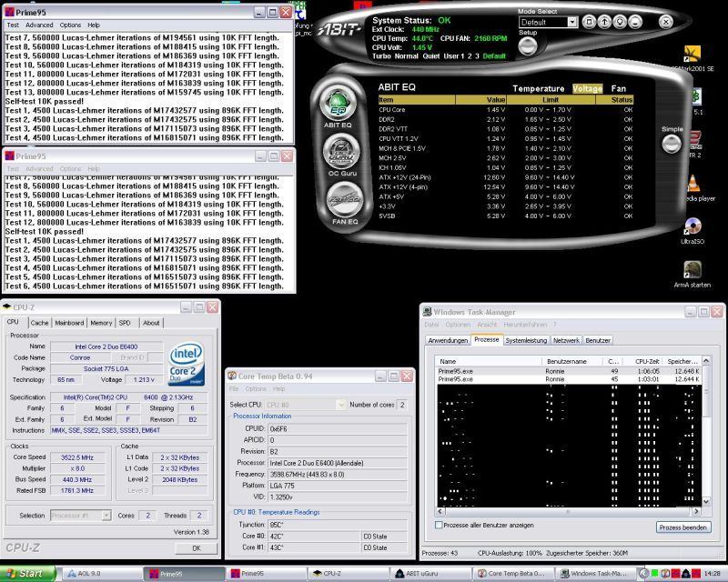Select Normal mode in uGuru
The height and width of the screenshot is (582, 728).
click(406, 56)
